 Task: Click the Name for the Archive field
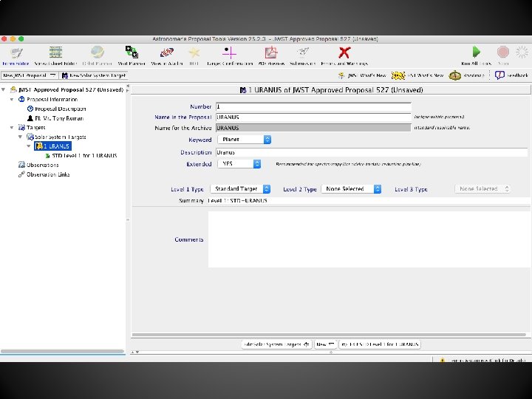tap(313, 128)
